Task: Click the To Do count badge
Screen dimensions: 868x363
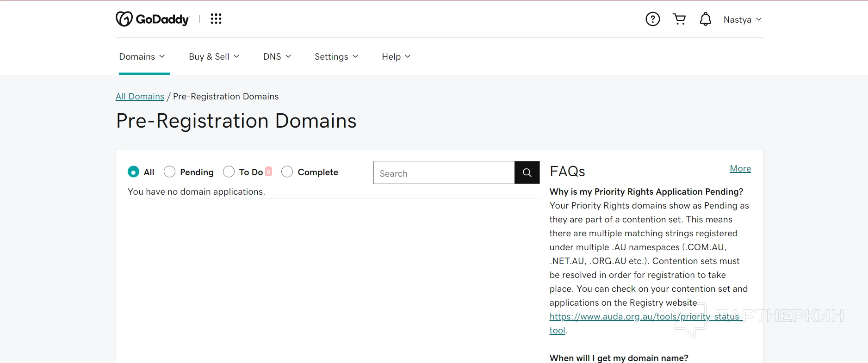Action: [x=269, y=172]
